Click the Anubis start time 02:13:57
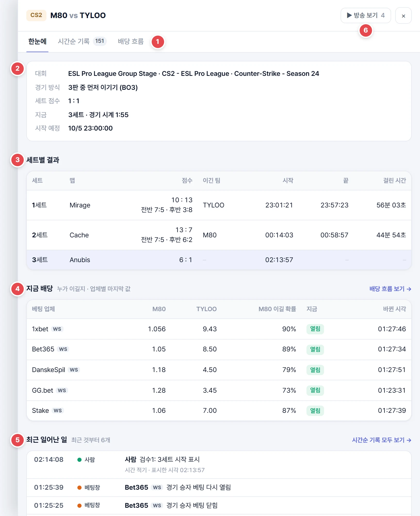Screen dimensions: 420x516 tap(279, 260)
